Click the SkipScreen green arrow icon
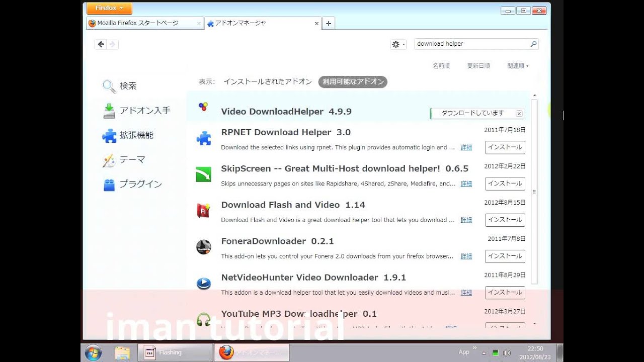 point(204,174)
